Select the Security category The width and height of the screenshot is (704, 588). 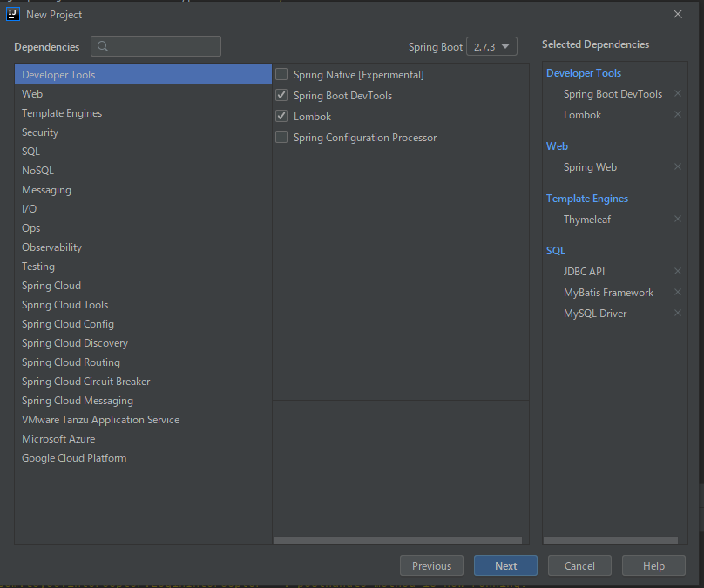point(143,132)
